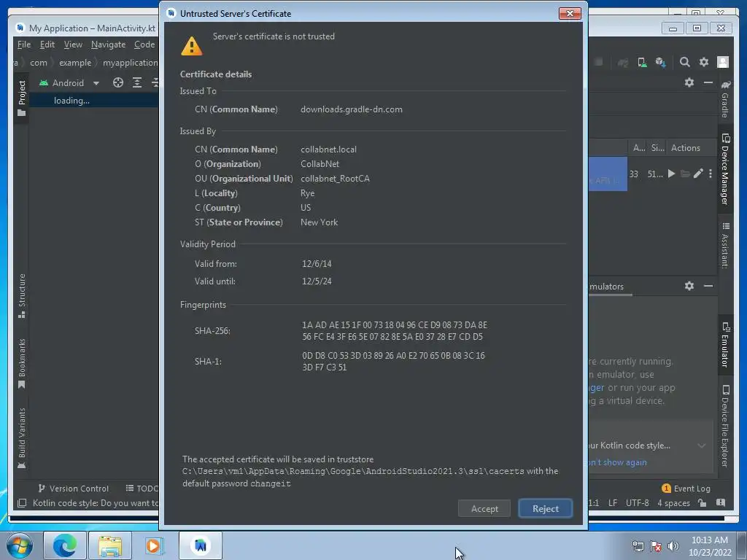The image size is (747, 560).
Task: Click the Sync Project with Gradle Files icon
Action: click(623, 63)
